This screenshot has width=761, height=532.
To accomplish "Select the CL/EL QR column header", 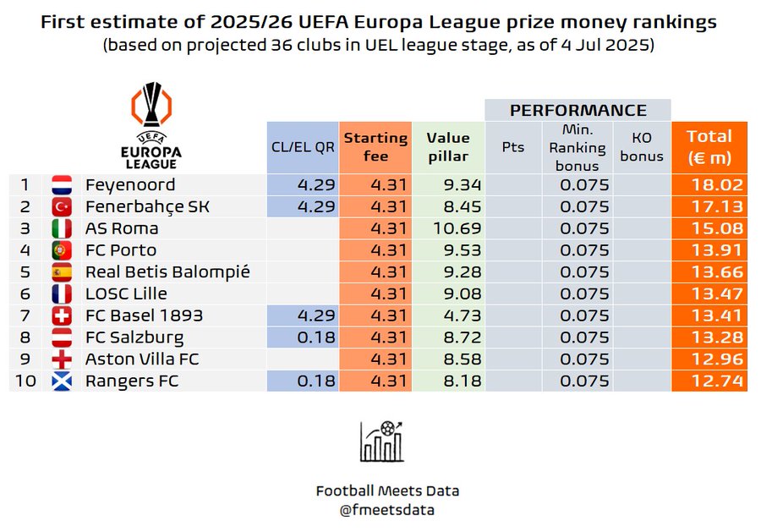I will point(303,146).
